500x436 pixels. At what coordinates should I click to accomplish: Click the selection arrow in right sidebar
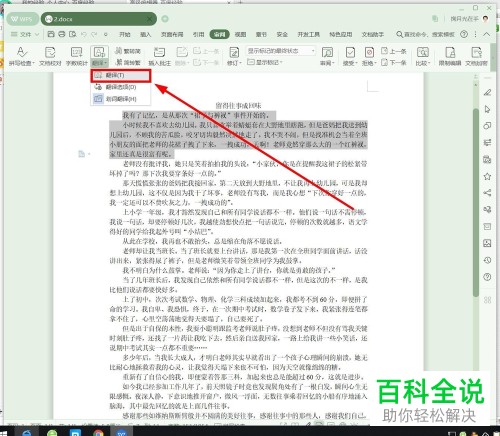(487, 109)
